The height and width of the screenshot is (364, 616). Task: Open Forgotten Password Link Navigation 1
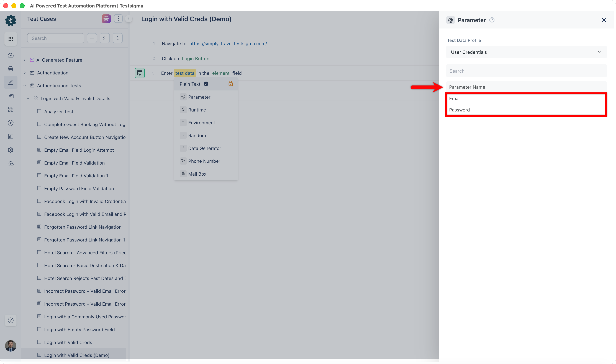(84, 240)
